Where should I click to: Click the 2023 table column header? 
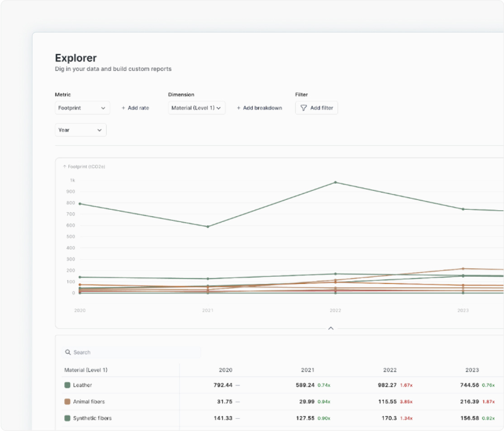[472, 370]
